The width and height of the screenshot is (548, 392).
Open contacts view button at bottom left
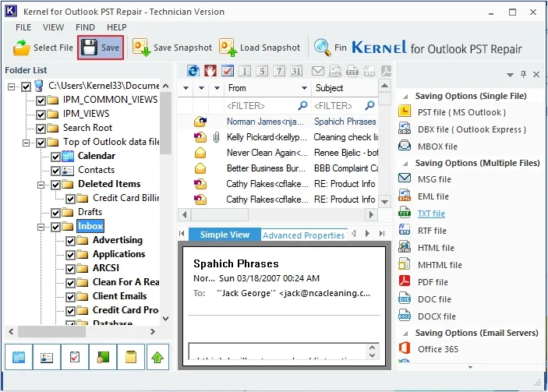(x=47, y=357)
